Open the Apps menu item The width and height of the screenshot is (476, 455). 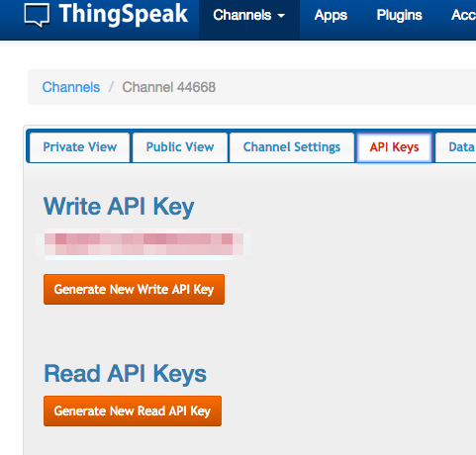331,15
